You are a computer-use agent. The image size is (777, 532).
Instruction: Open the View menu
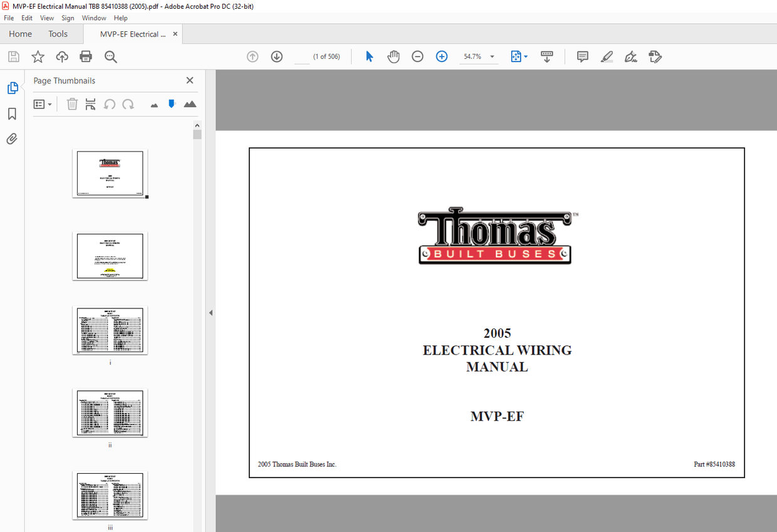[46, 18]
